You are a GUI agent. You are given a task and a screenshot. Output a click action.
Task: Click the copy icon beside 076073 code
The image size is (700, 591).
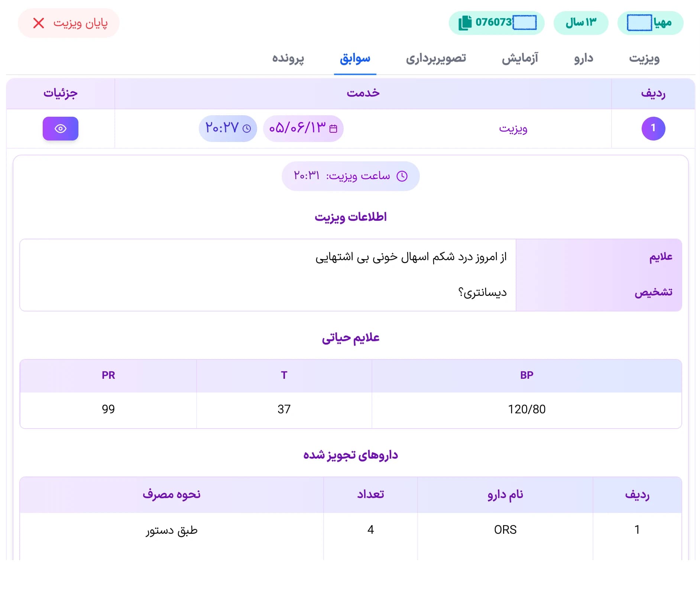[464, 23]
